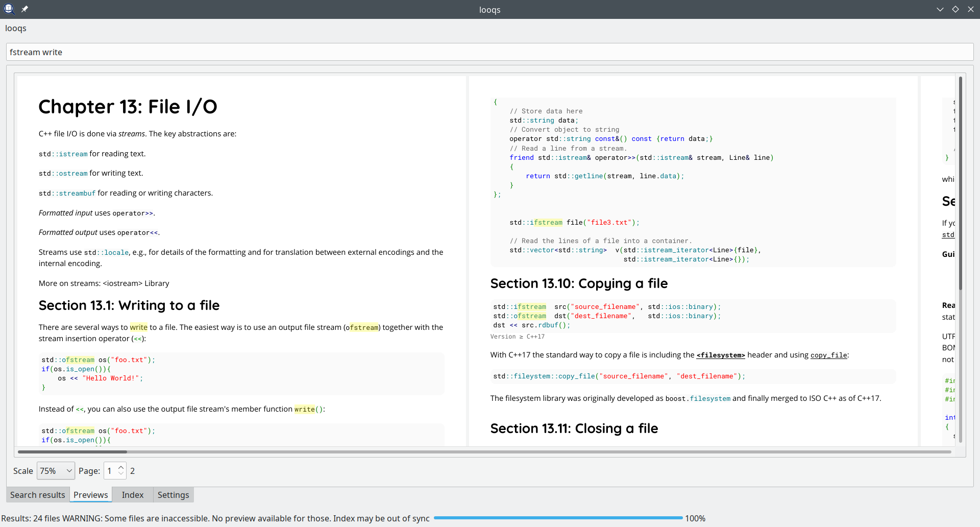980x527 pixels.
Task: Click the "Results: 24 files WARNING" status text
Action: (x=215, y=518)
